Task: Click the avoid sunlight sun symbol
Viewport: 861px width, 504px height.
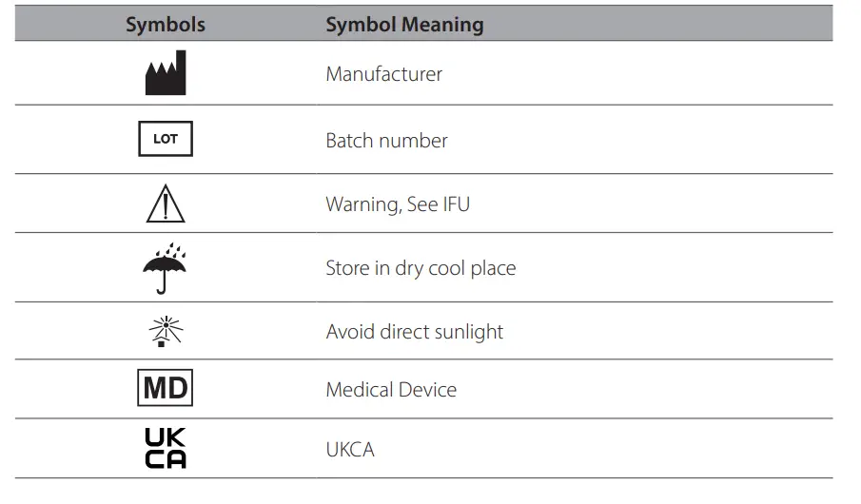Action: pos(166,331)
